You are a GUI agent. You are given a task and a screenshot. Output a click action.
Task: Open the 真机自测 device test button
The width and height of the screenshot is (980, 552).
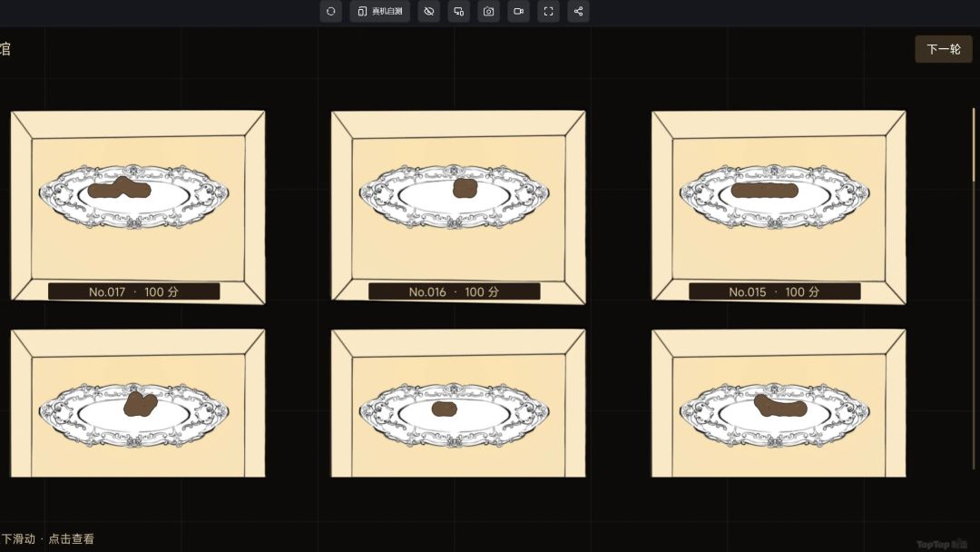tap(379, 11)
